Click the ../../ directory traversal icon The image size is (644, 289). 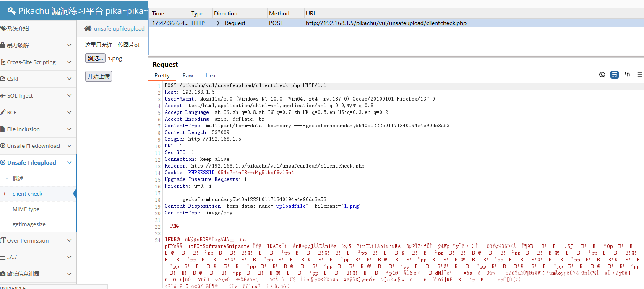(3, 257)
